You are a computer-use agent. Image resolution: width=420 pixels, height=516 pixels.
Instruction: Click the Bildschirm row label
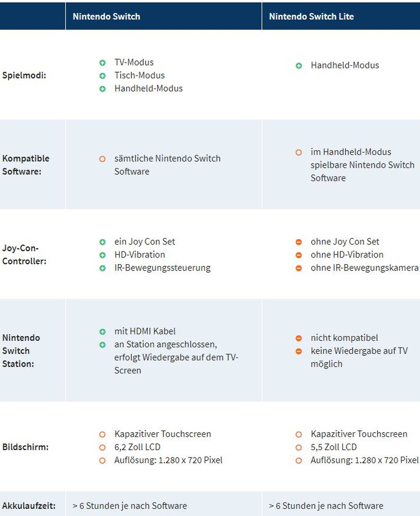pyautogui.click(x=25, y=447)
